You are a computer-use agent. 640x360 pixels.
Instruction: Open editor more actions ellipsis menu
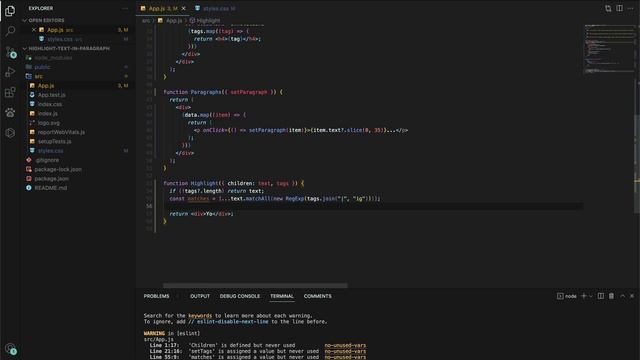point(631,8)
